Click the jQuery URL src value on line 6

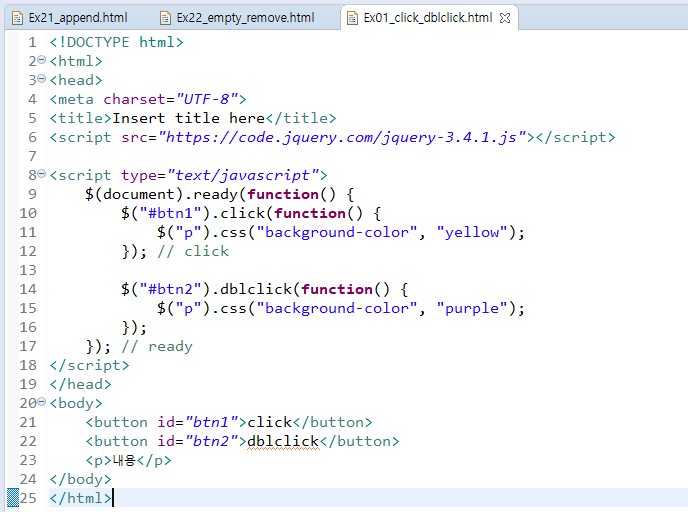pos(342,137)
